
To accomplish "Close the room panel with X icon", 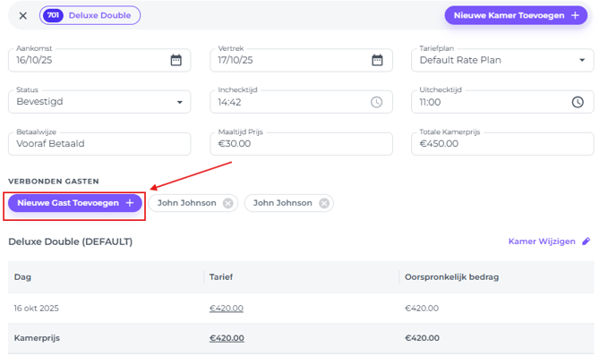I will click(x=22, y=16).
